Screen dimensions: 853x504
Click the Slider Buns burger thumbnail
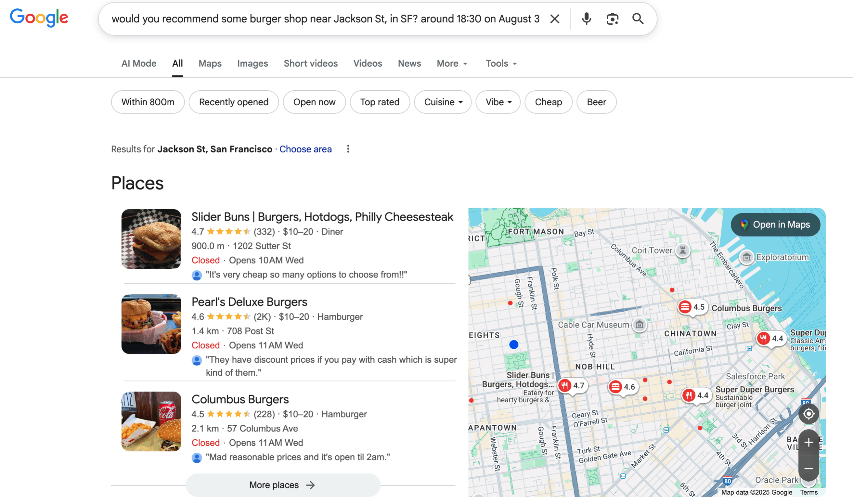[x=151, y=239]
